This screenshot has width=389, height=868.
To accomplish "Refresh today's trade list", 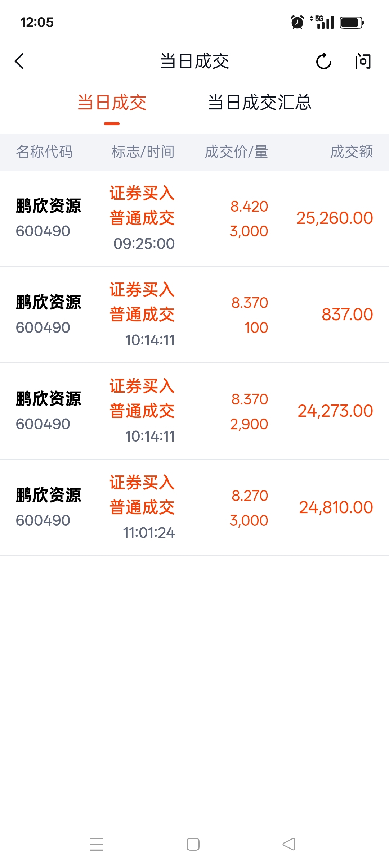I will 323,61.
